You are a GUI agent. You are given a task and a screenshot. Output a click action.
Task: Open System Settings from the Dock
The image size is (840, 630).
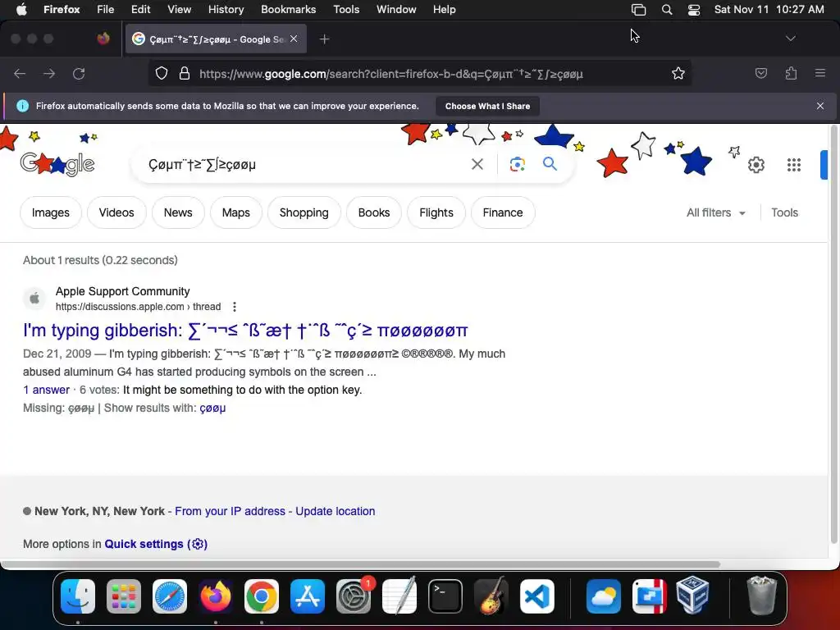(x=354, y=596)
